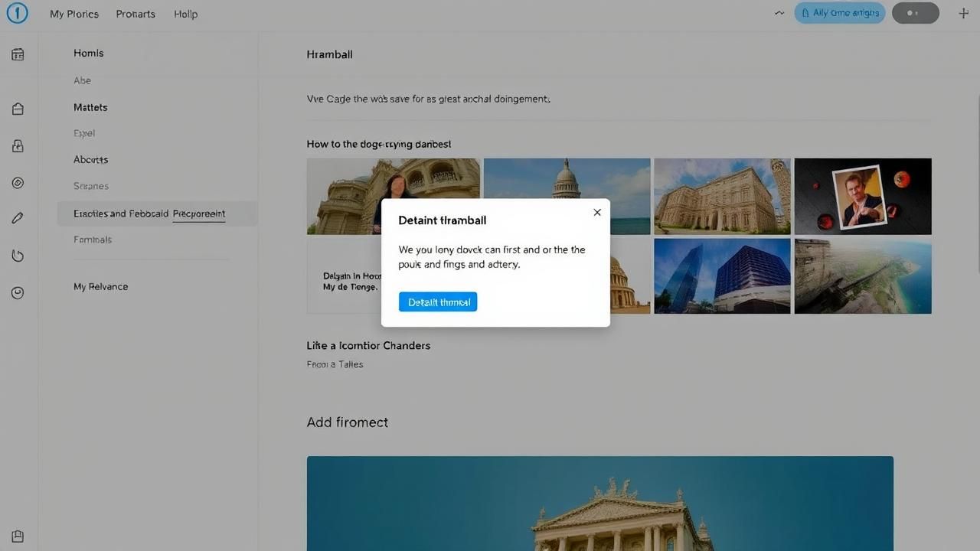Click the Proharts menu item
The height and width of the screenshot is (551, 980).
tap(136, 14)
